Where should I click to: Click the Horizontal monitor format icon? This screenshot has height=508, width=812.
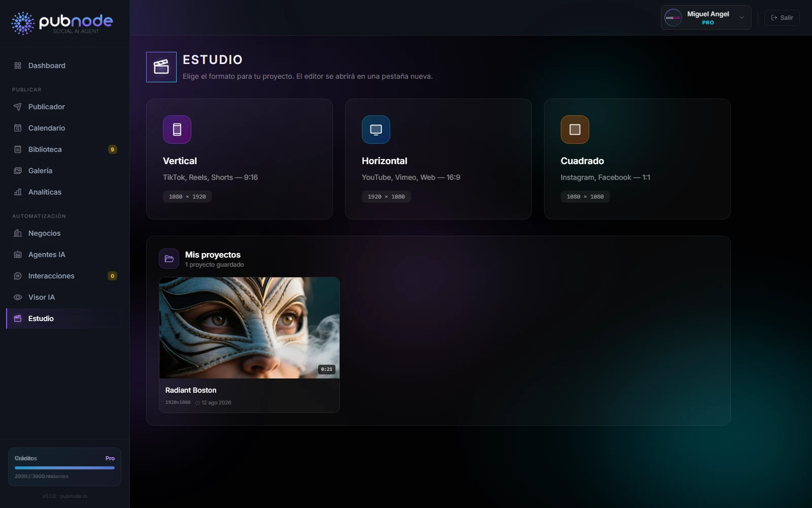(x=376, y=130)
